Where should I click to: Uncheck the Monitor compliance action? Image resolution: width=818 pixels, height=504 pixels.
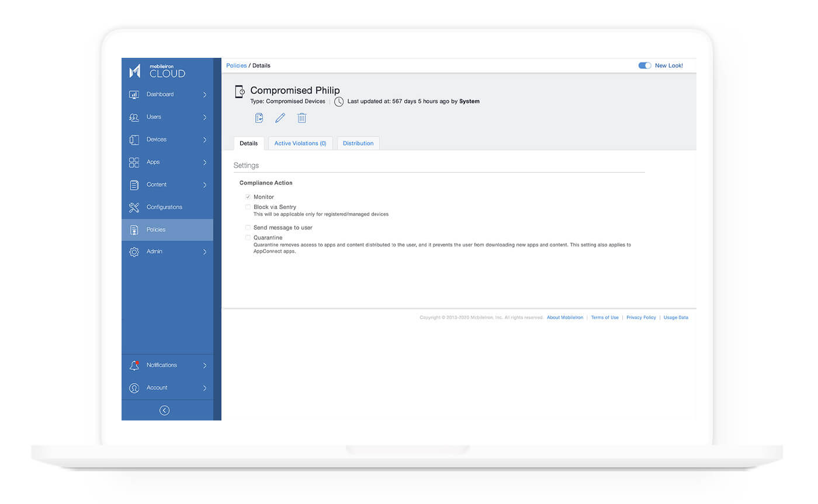pyautogui.click(x=248, y=197)
